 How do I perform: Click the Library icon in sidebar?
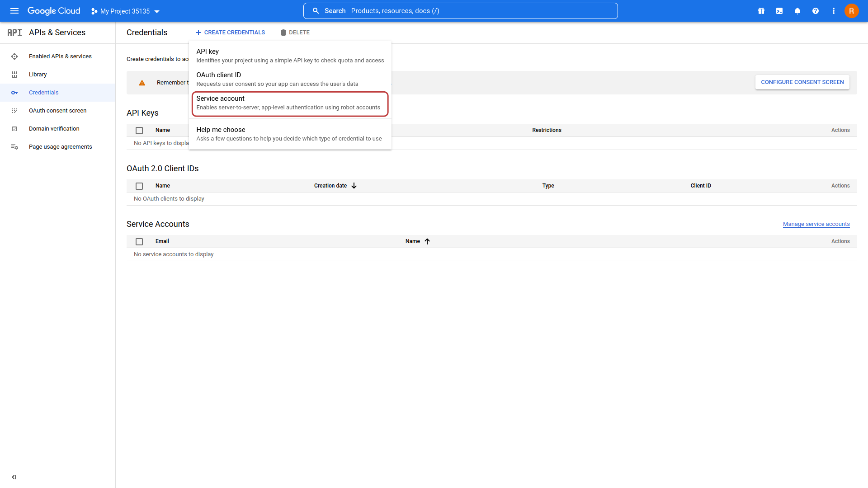coord(14,75)
